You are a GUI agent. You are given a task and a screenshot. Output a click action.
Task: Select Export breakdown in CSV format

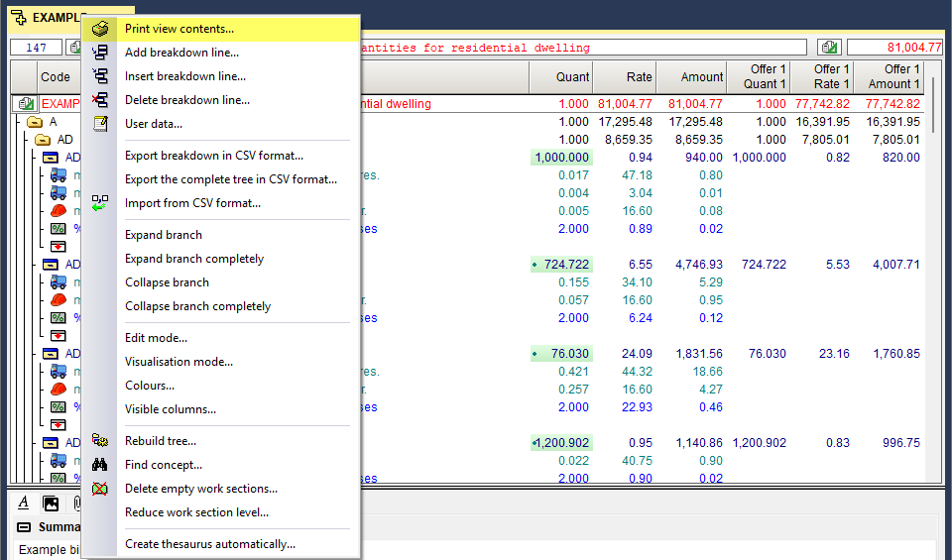coord(214,156)
